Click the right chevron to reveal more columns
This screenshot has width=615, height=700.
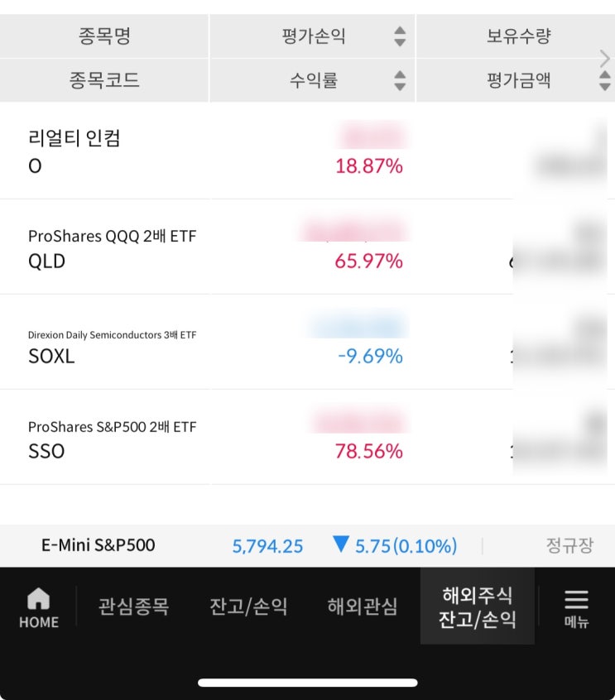(x=607, y=59)
